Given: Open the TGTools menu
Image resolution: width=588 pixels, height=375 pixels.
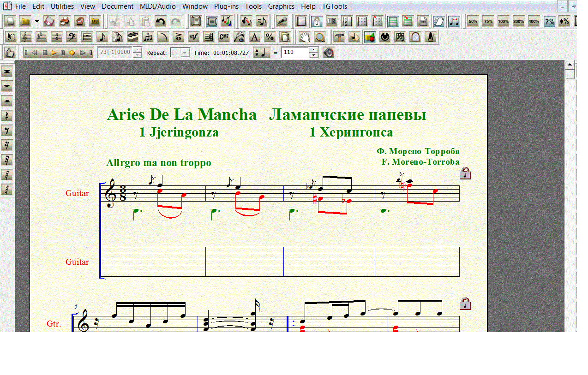Looking at the screenshot, I should (334, 6).
